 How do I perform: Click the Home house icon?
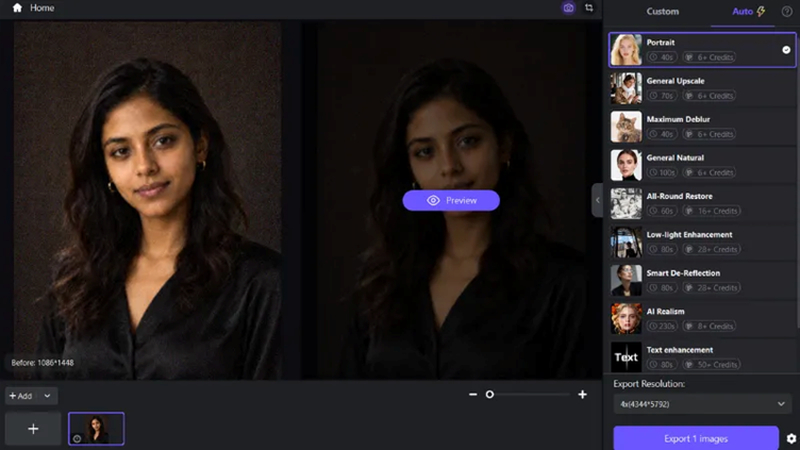click(17, 8)
